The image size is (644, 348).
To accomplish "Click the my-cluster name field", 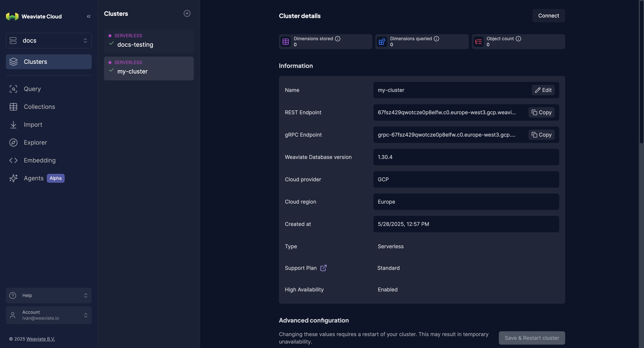I will [466, 90].
